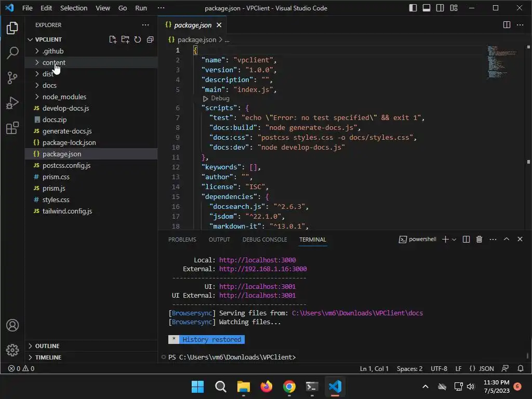The image size is (532, 399).
Task: Open Explorer views and more actions menu
Action: 145,25
